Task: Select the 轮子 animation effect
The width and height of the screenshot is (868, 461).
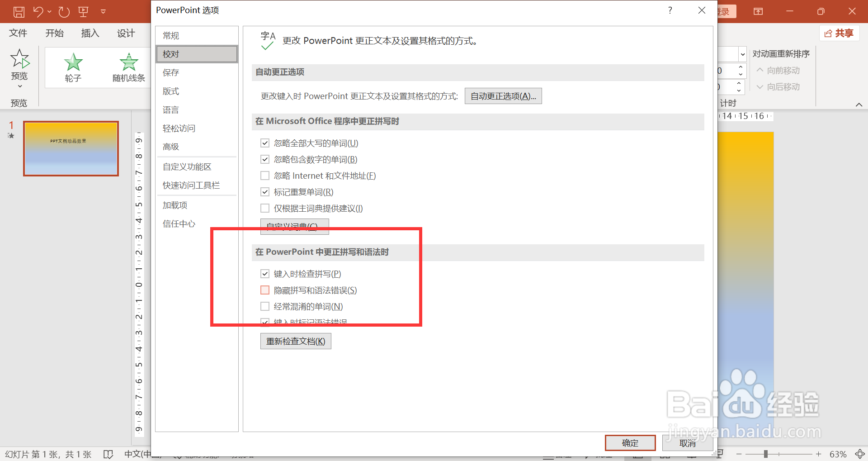Action: pos(73,67)
